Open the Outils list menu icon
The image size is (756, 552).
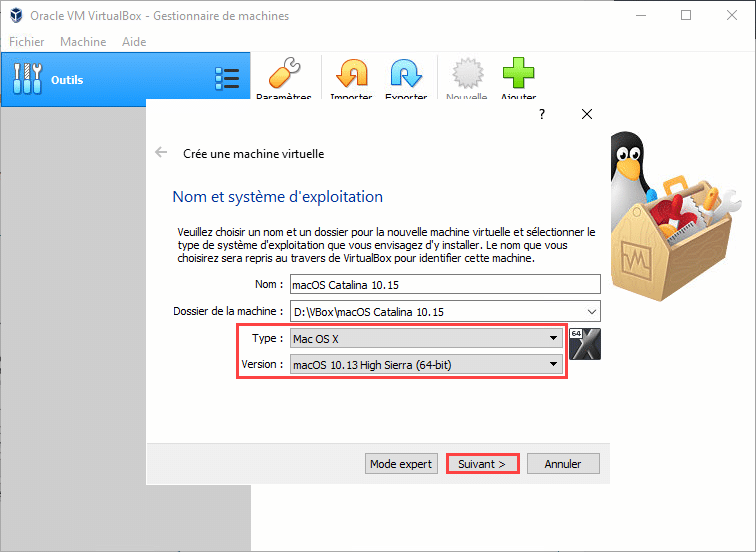click(227, 79)
